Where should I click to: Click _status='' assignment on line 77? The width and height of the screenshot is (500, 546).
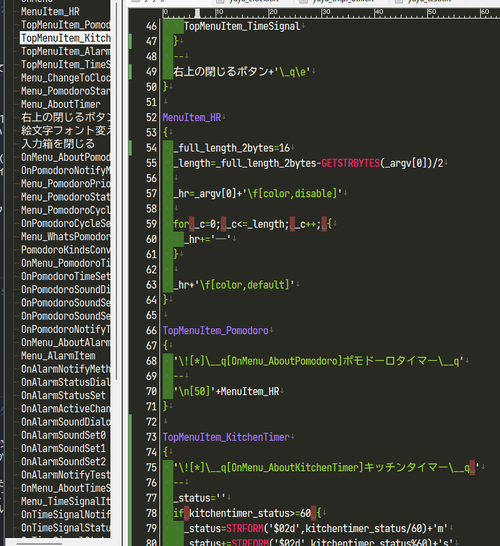click(x=200, y=498)
